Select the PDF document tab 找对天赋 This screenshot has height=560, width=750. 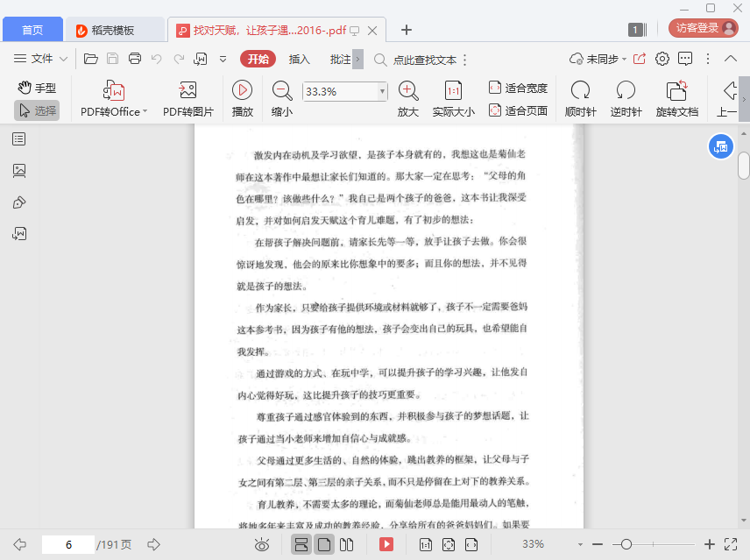(269, 31)
